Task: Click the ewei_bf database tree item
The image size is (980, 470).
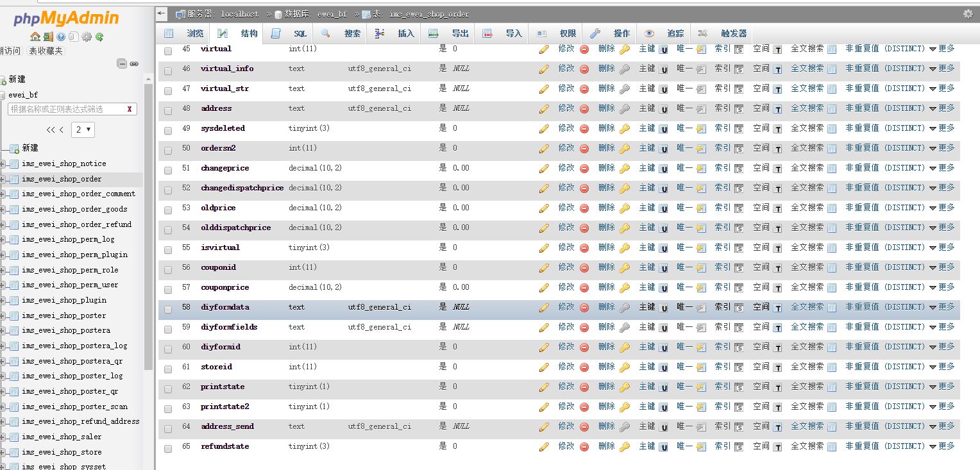Action: (23, 94)
